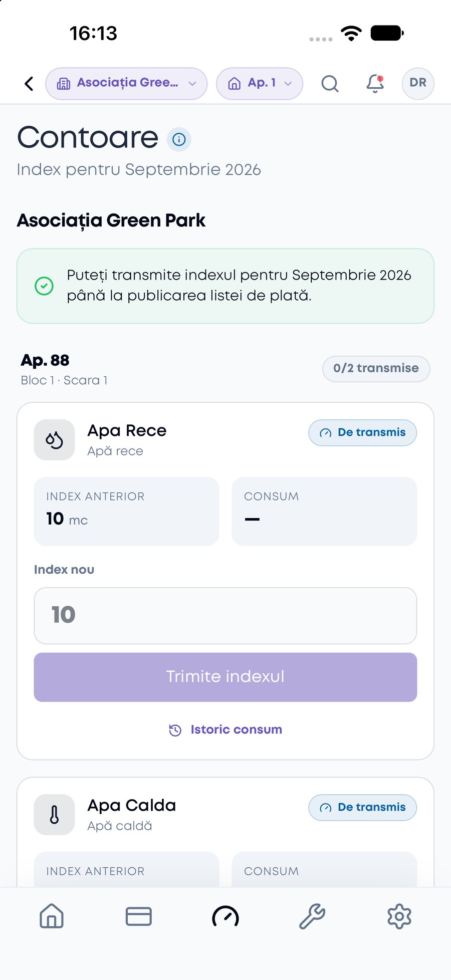The image size is (451, 980).
Task: Click the Trimite indexul button
Action: point(225,677)
